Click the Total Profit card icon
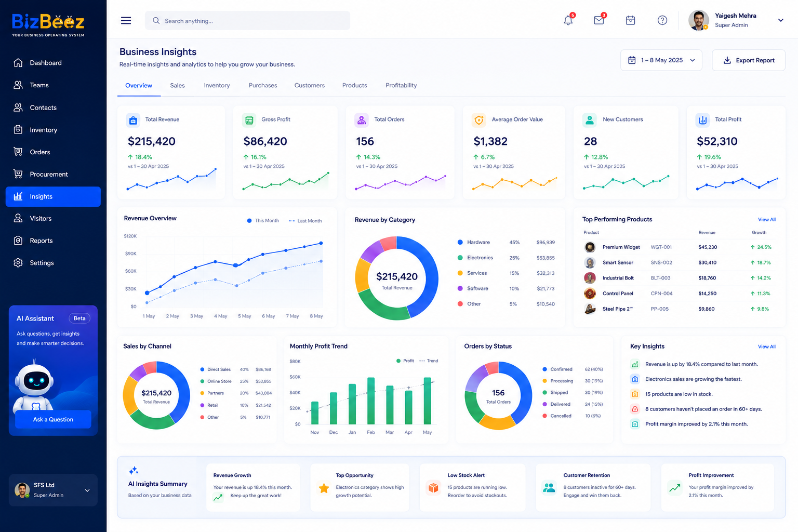Viewport: 798px width, 532px height. point(703,120)
